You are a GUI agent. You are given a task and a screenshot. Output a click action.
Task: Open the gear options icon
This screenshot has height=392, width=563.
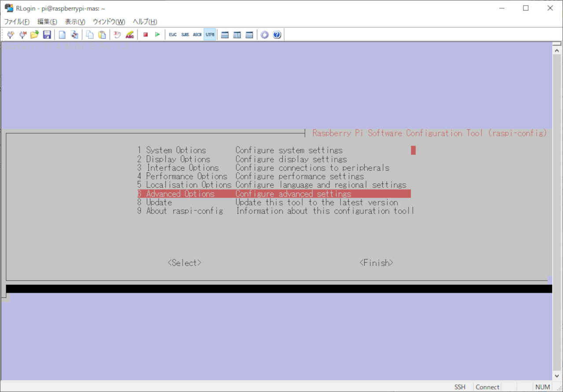click(x=264, y=35)
